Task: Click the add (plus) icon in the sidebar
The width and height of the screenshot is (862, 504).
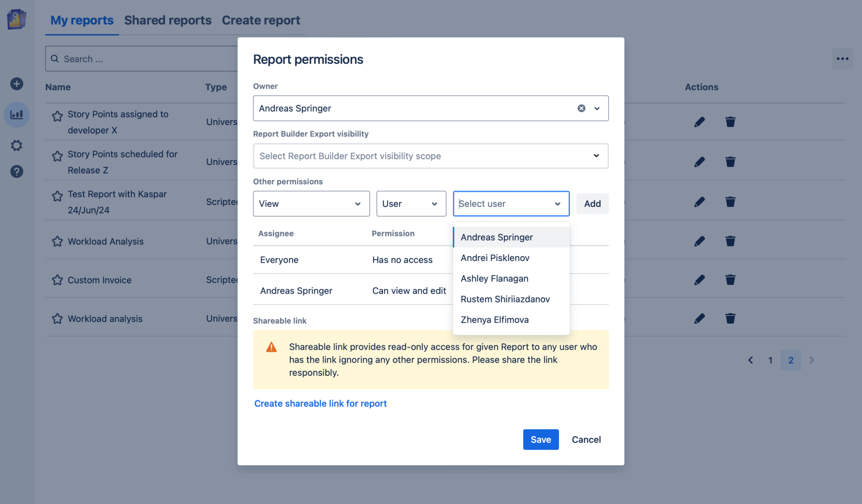Action: 16,84
